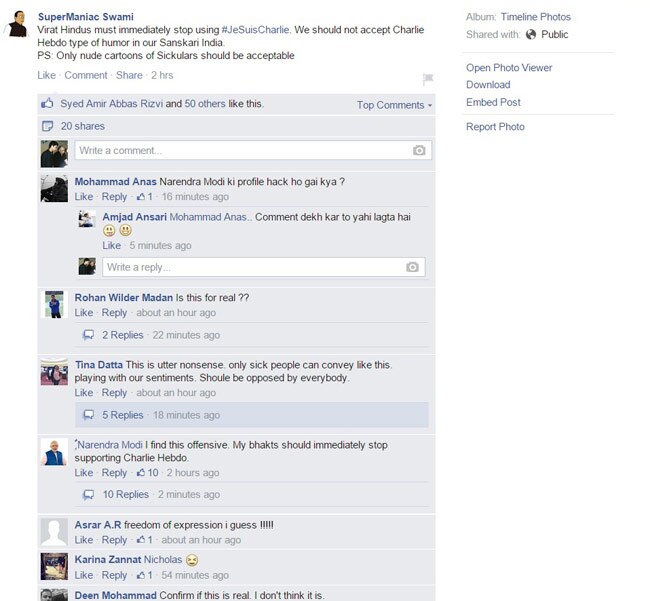Click like-count thumb on Narendra Modi comment
Screen dimensions: 650x601
pyautogui.click(x=141, y=473)
